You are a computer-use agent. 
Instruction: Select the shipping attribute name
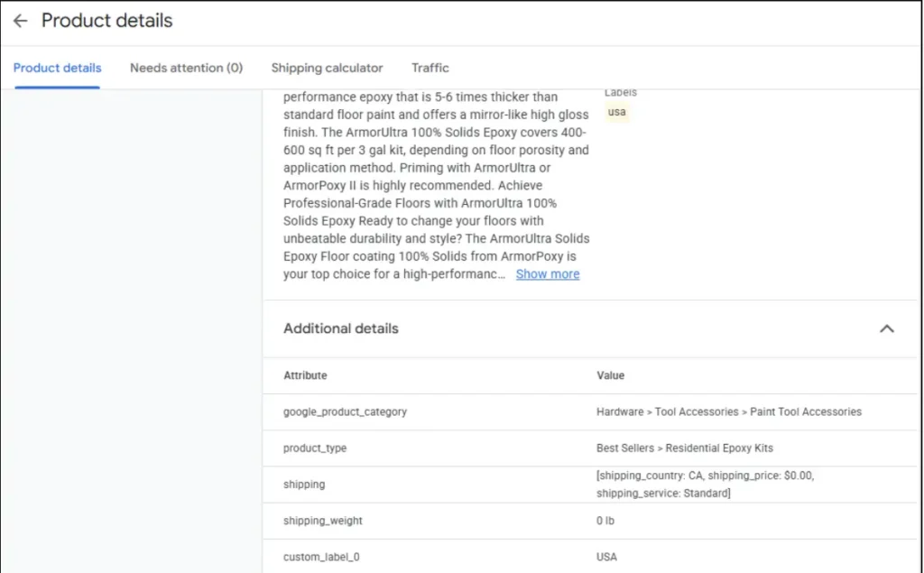point(304,485)
